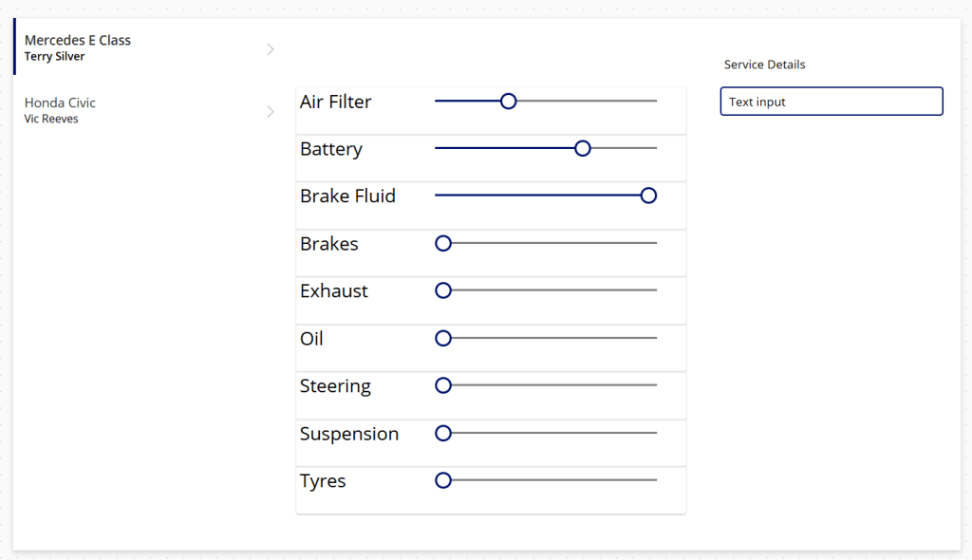Click the Steering slider handle
Viewport: 972px width, 560px height.
pyautogui.click(x=442, y=385)
